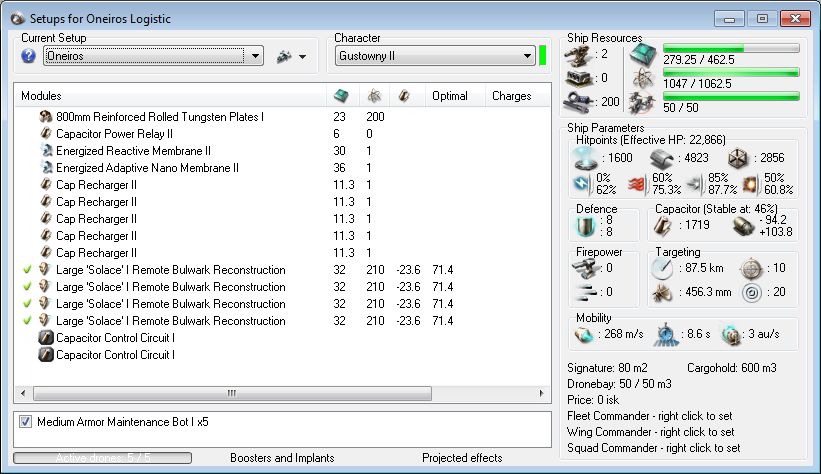Screen dimensions: 821x474
Task: Click the launcher hardpoints icon
Action: tap(579, 79)
